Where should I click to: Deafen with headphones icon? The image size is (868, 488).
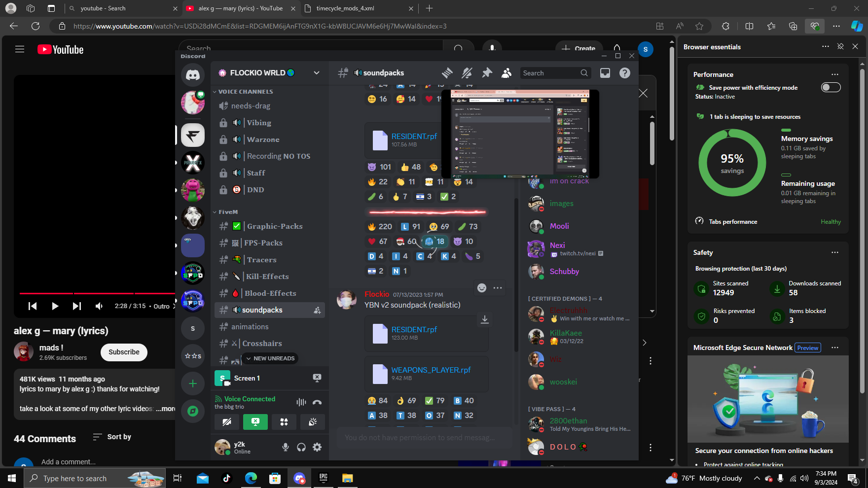point(301,447)
